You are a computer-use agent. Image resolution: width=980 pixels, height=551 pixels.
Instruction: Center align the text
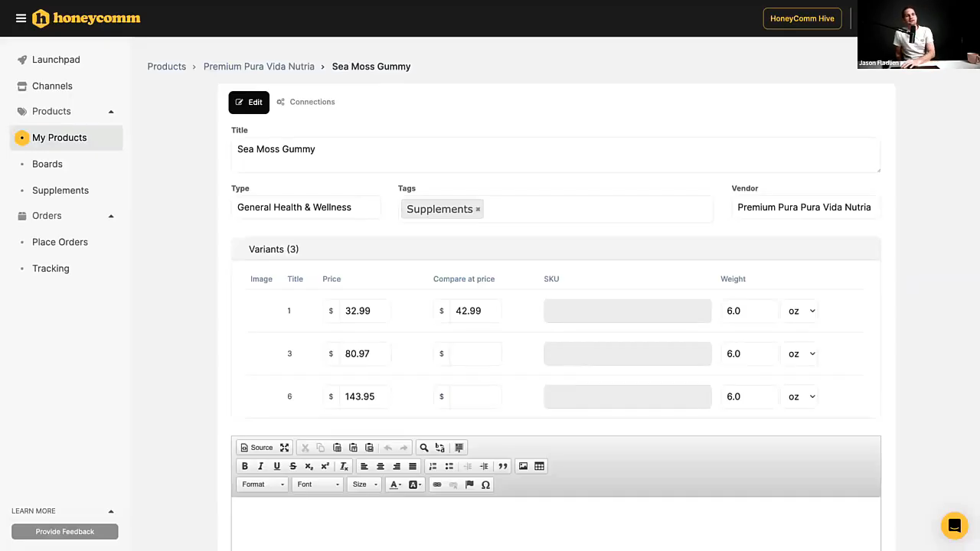[x=381, y=466]
